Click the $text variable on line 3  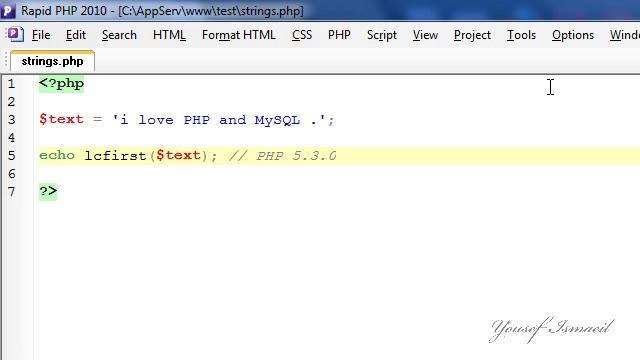click(x=61, y=119)
